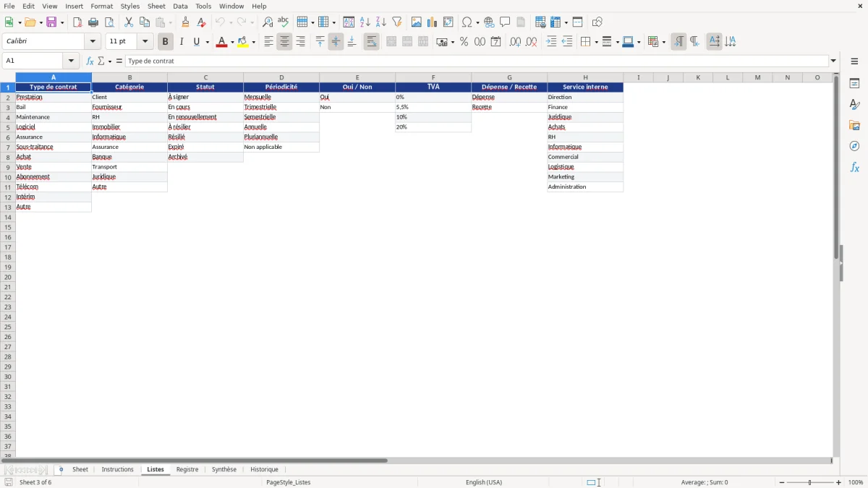The image size is (868, 488).
Task: Toggle Center Vertically alignment
Action: tap(336, 42)
